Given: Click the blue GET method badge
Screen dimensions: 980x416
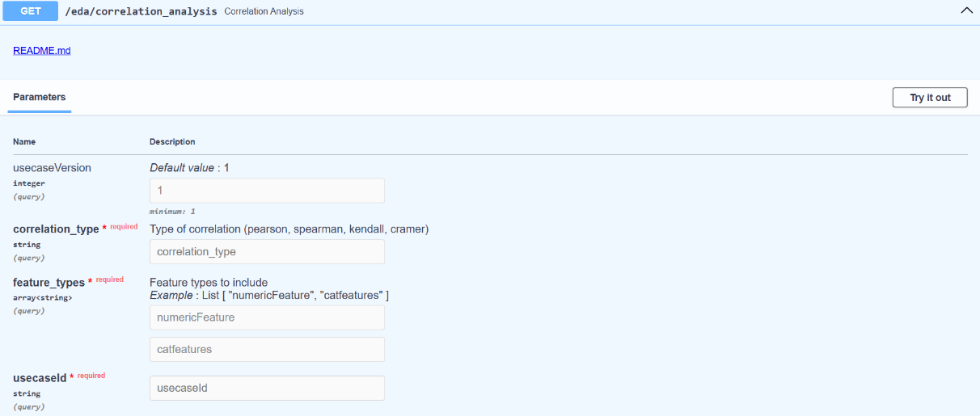Looking at the screenshot, I should click(x=31, y=11).
